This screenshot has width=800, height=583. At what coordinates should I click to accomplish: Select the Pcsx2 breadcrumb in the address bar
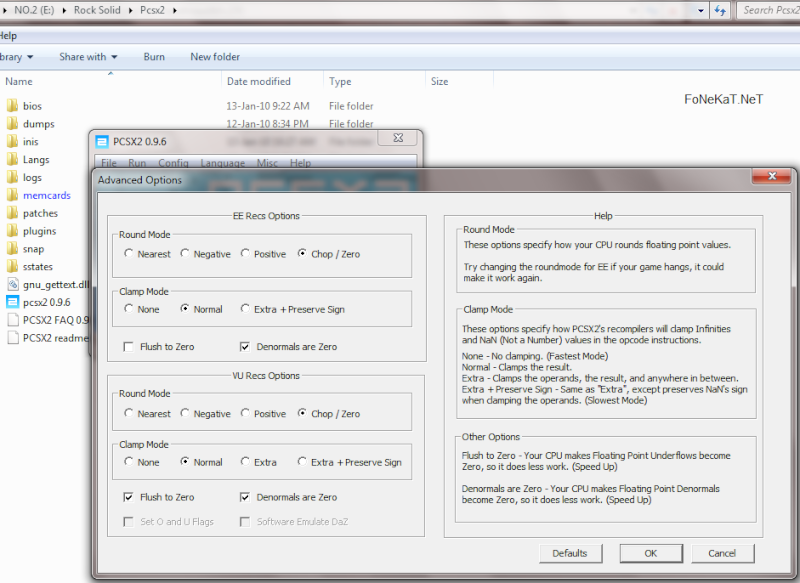pyautogui.click(x=153, y=10)
